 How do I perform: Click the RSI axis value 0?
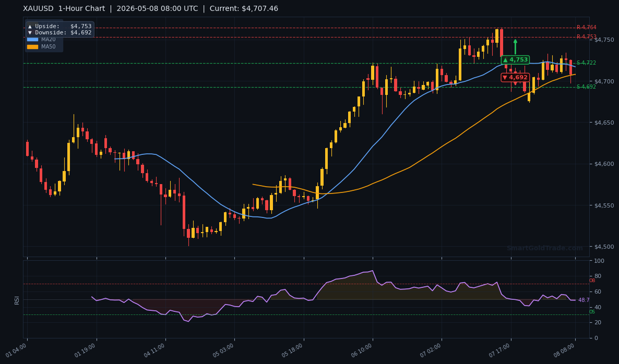click(596, 338)
